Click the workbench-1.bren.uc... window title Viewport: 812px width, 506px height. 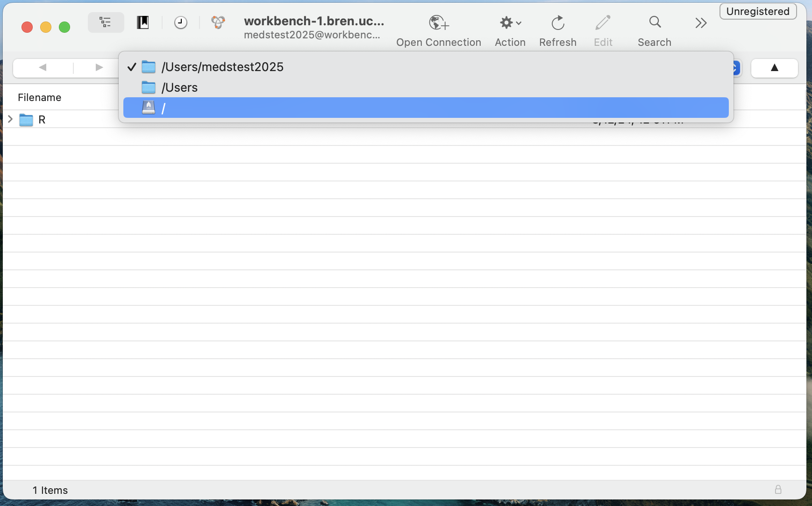[x=314, y=21]
